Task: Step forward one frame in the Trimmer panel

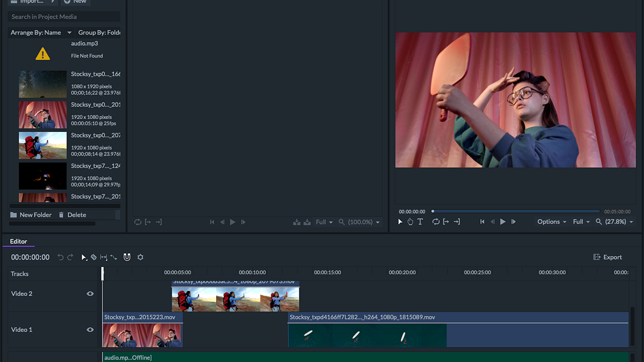Action: tap(244, 222)
